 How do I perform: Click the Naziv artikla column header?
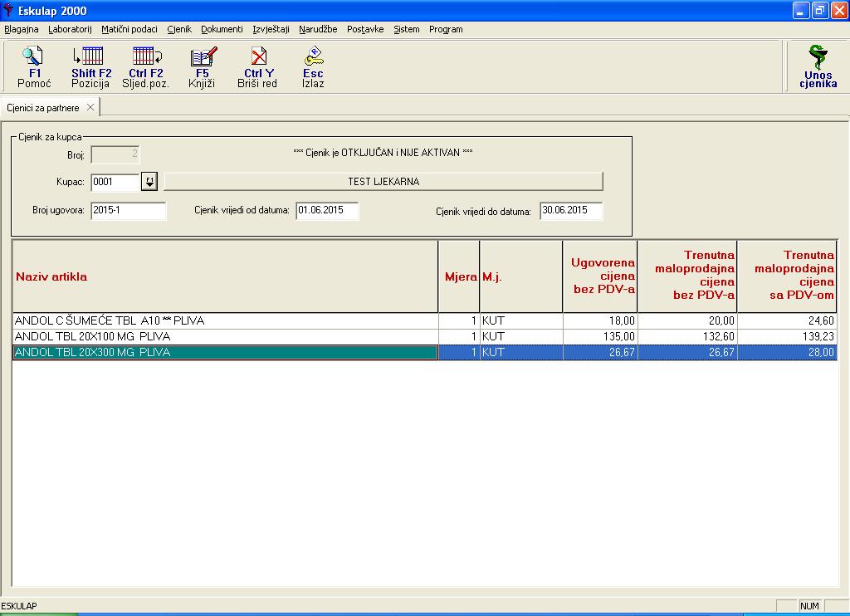(x=225, y=276)
